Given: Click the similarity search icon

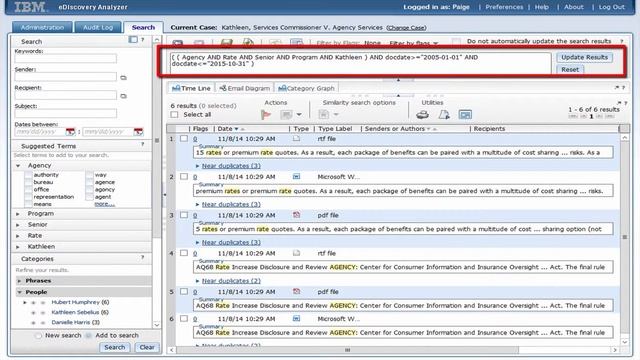Looking at the screenshot, I should tap(324, 115).
